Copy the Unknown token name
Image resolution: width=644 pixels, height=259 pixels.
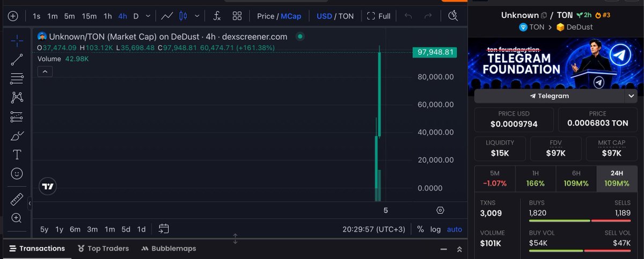[544, 16]
